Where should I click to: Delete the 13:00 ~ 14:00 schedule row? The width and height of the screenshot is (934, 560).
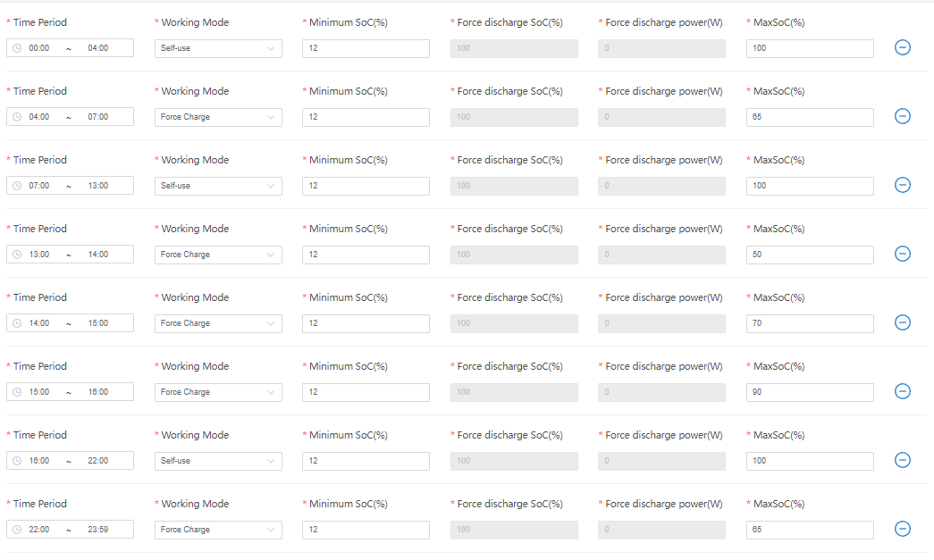[x=903, y=254]
